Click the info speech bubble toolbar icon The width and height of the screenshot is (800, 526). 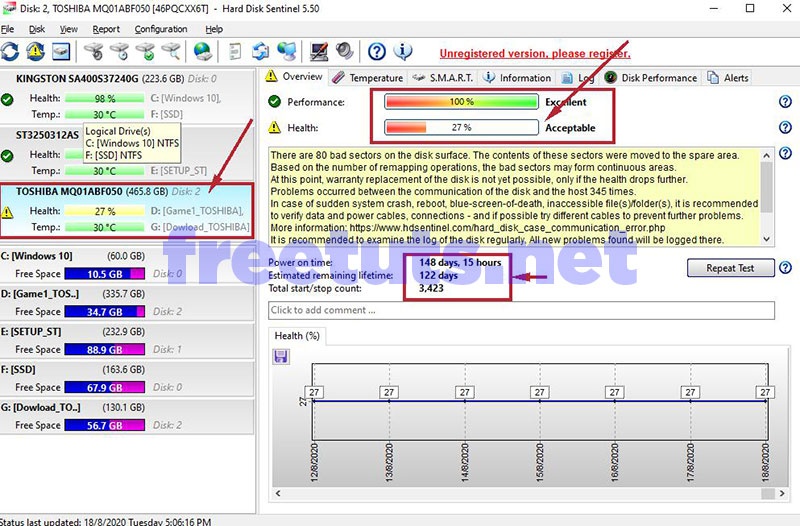(403, 51)
